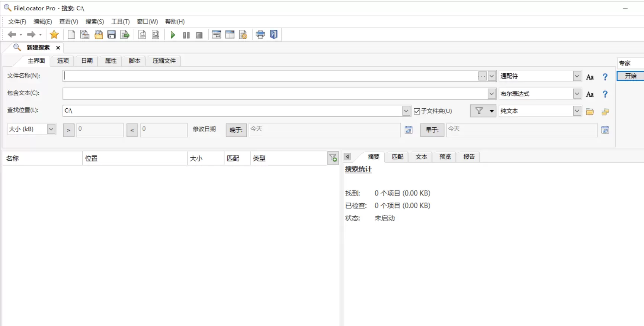This screenshot has width=644, height=326.
Task: Click in the 文件名称 input field
Action: pos(270,76)
